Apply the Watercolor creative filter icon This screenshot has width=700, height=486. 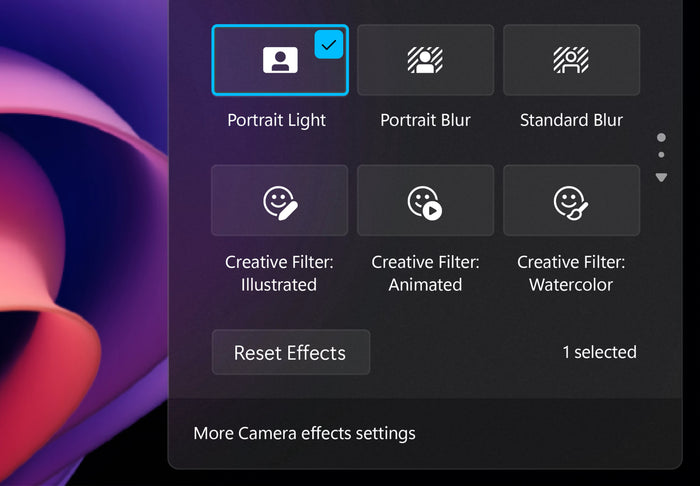pos(571,202)
